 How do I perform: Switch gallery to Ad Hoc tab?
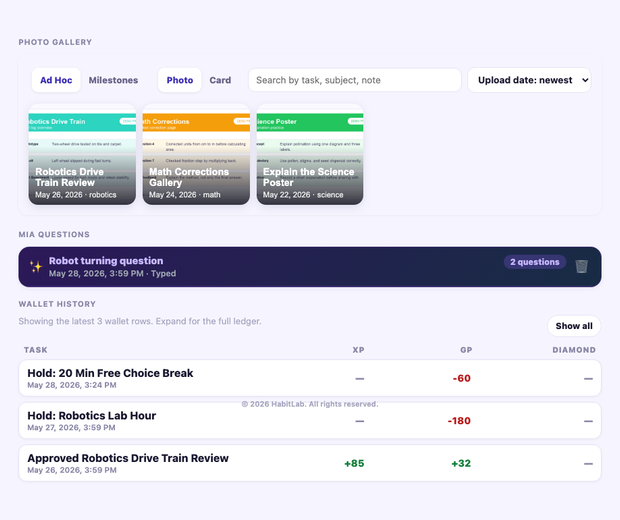[56, 80]
